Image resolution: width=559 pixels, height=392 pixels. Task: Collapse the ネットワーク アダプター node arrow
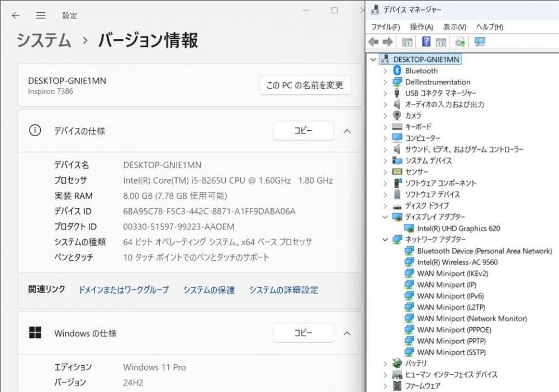(x=385, y=240)
